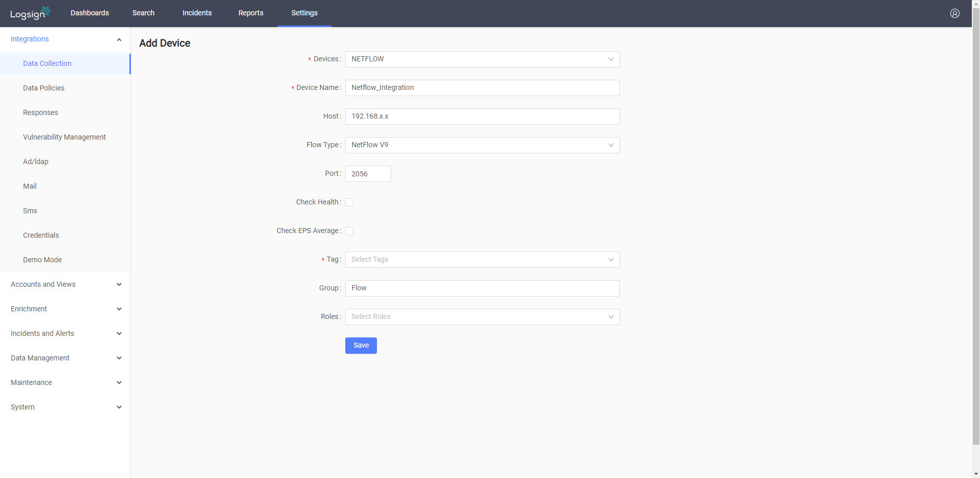The width and height of the screenshot is (980, 478).
Task: Open the user account icon top right
Action: click(954, 13)
